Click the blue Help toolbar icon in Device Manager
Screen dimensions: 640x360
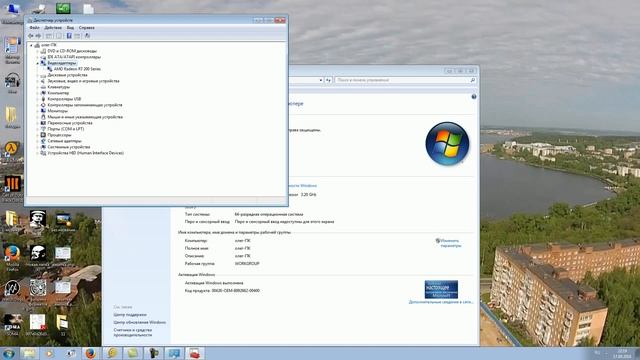tap(69, 36)
